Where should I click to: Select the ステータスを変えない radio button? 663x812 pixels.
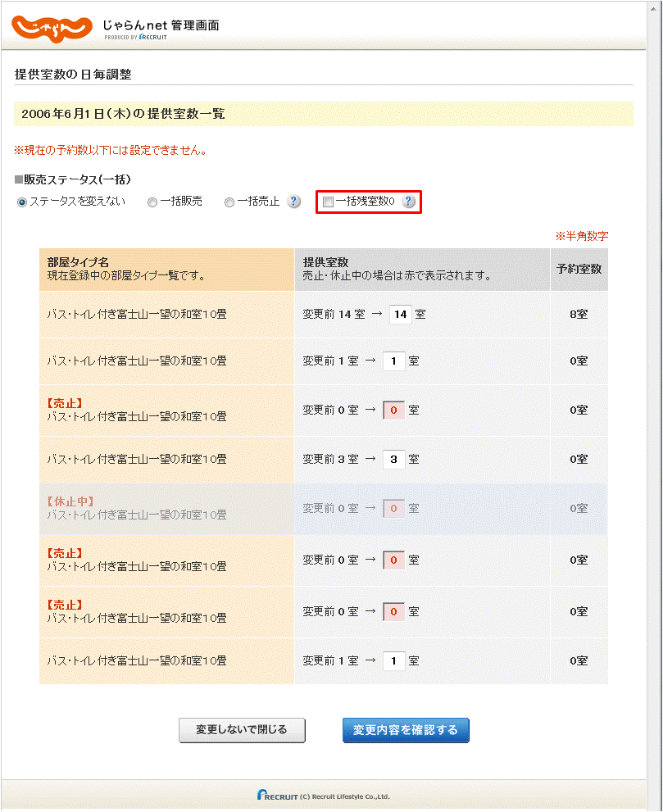(22, 202)
